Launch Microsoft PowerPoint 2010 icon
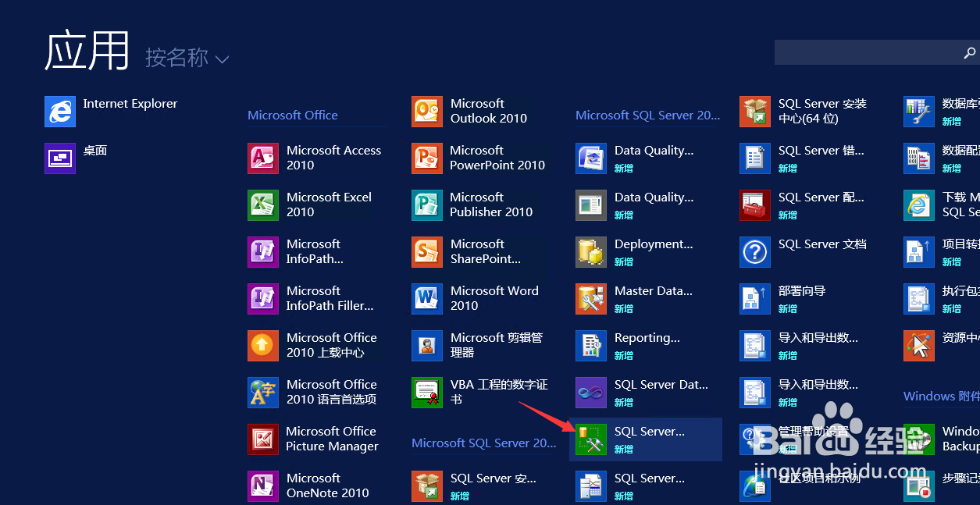This screenshot has height=505, width=980. (x=427, y=158)
